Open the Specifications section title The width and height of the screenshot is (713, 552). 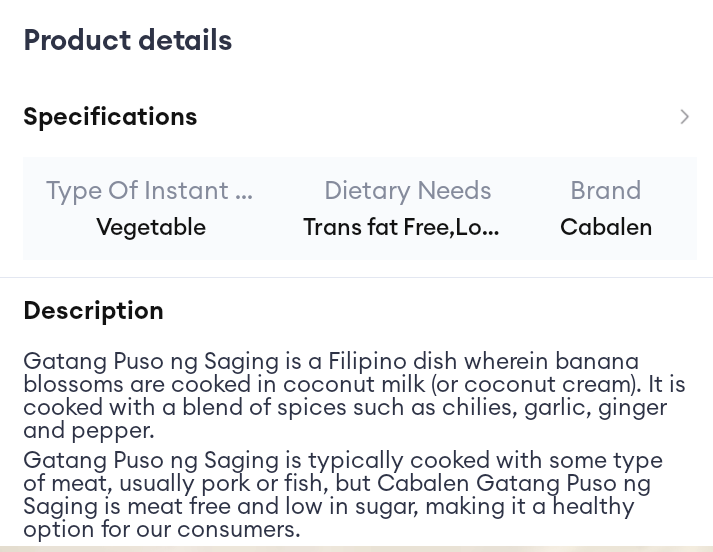pyautogui.click(x=110, y=117)
